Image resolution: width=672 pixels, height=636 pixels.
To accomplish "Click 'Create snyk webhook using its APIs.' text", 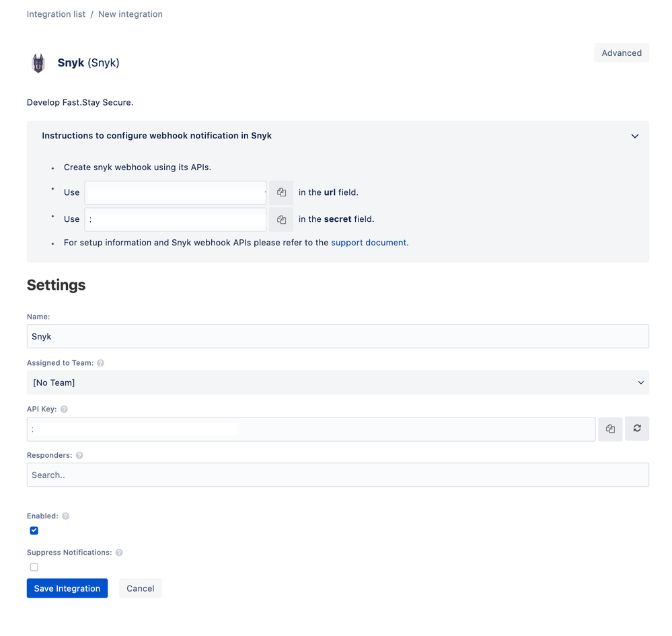I will coord(138,167).
